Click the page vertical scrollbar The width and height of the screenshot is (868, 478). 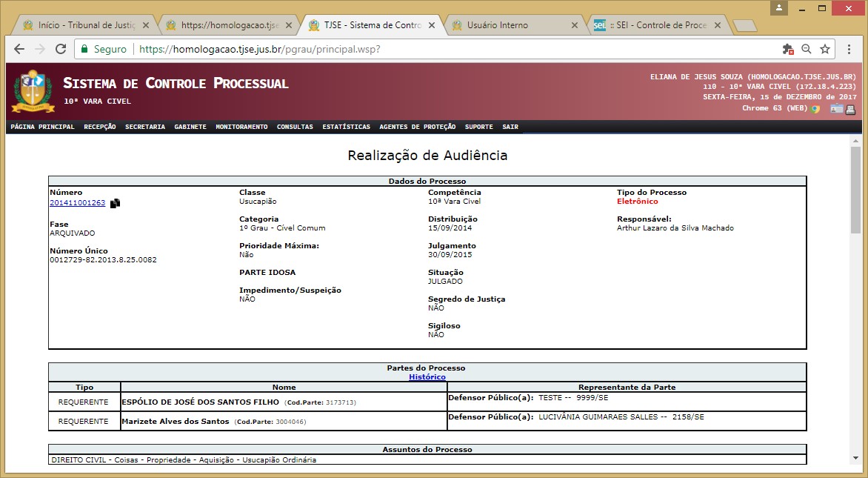point(855,296)
